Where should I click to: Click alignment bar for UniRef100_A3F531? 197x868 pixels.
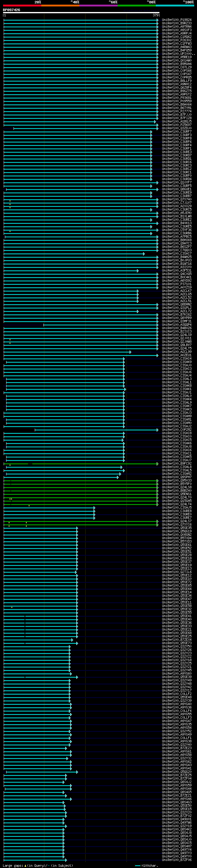click(x=71, y=270)
